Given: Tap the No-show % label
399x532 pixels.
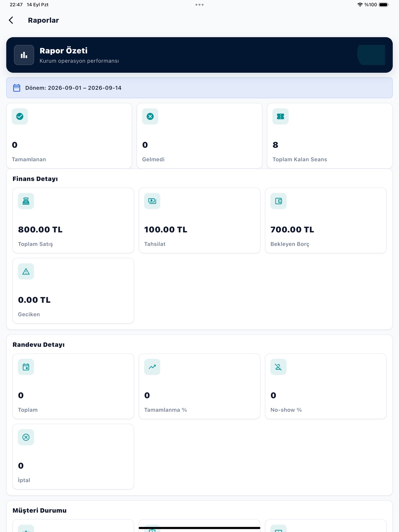Looking at the screenshot, I should pyautogui.click(x=286, y=410).
